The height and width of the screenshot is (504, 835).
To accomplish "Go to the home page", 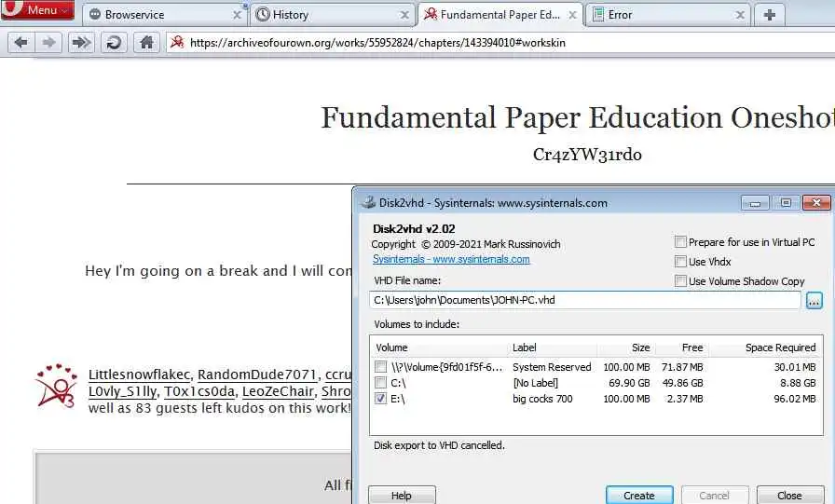I will point(146,43).
